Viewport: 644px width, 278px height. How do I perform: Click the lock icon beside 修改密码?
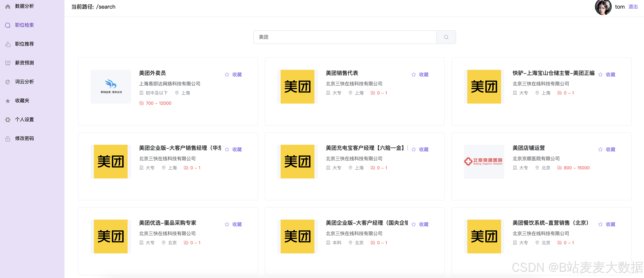coord(8,138)
